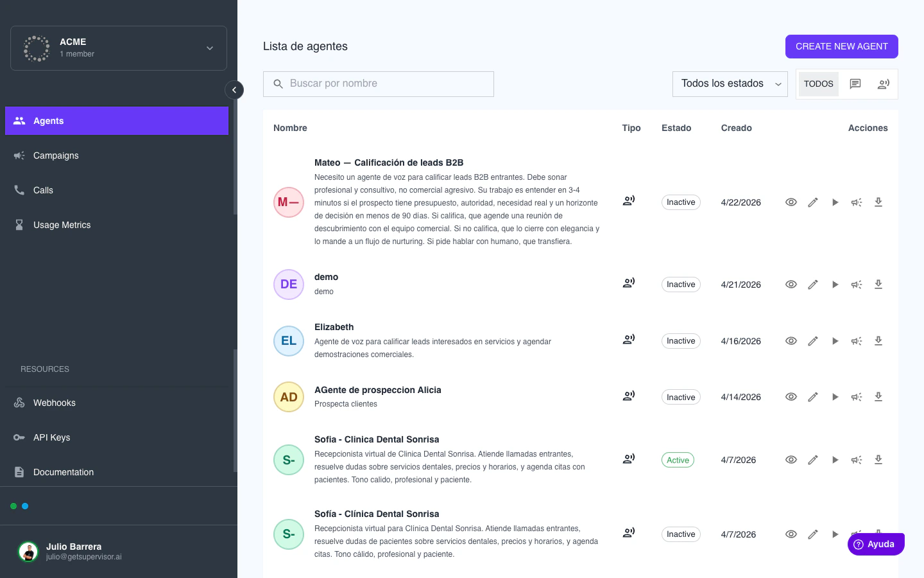This screenshot has height=578, width=924.
Task: Open campaign megaphone for Elizabeth agent
Action: point(857,341)
